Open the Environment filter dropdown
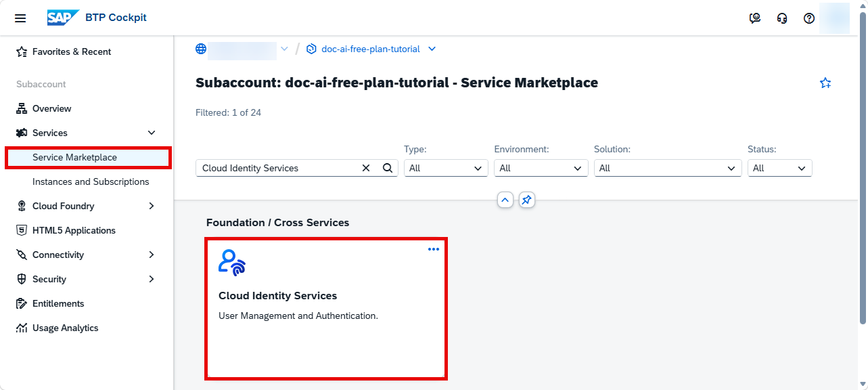Viewport: 868px width, 390px height. coord(541,168)
